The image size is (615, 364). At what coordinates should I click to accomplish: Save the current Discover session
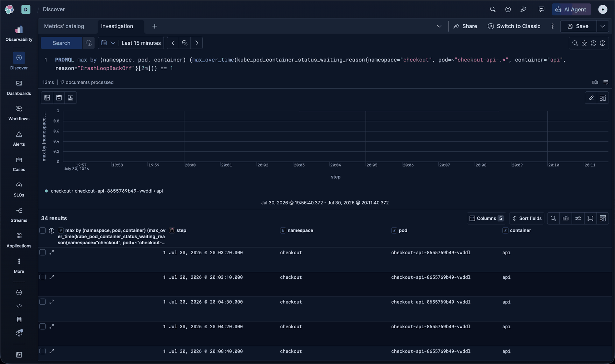(x=578, y=26)
